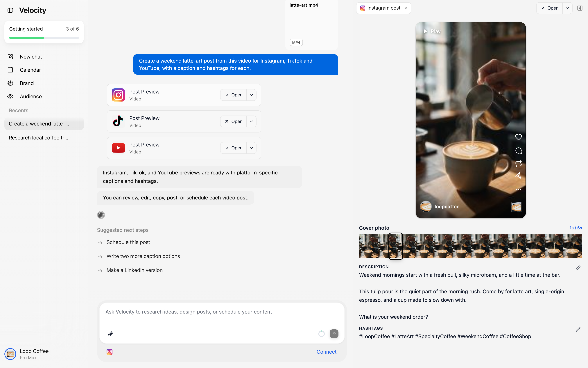Edit the Hashtags with the pencil icon

578,329
